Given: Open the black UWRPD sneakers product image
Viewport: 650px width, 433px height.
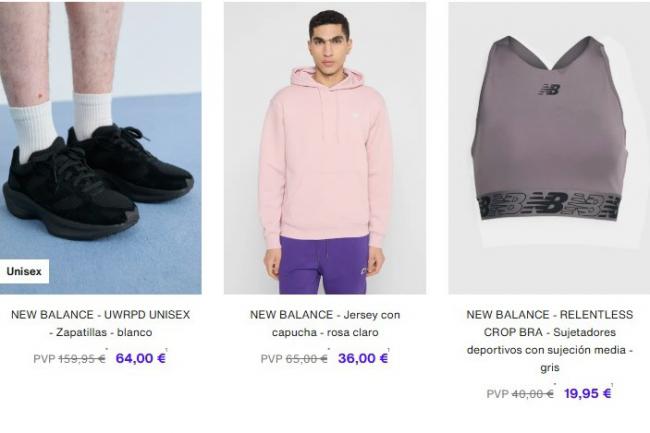Looking at the screenshot, I should click(x=101, y=148).
